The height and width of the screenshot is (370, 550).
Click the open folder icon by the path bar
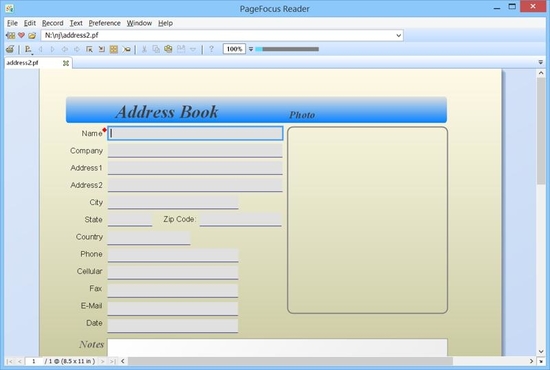pos(32,35)
